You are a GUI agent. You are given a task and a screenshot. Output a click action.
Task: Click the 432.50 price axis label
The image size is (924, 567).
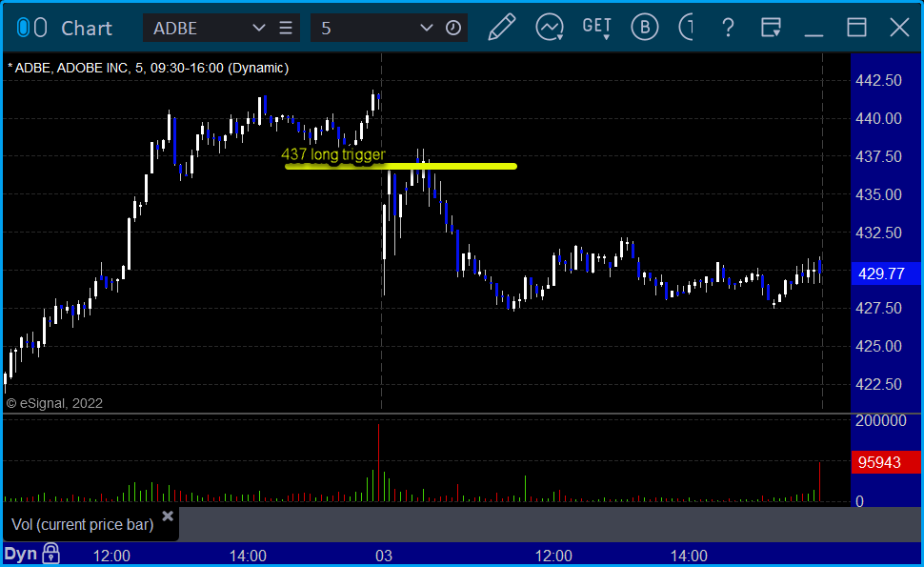[878, 233]
